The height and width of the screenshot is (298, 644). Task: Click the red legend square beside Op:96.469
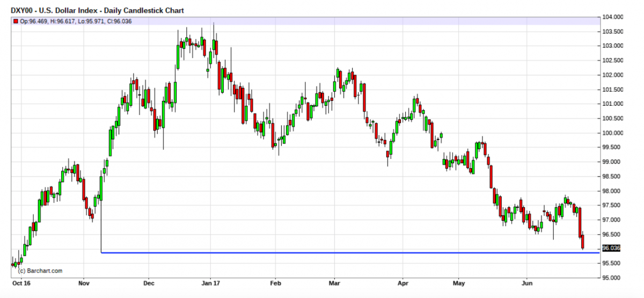tap(16, 21)
